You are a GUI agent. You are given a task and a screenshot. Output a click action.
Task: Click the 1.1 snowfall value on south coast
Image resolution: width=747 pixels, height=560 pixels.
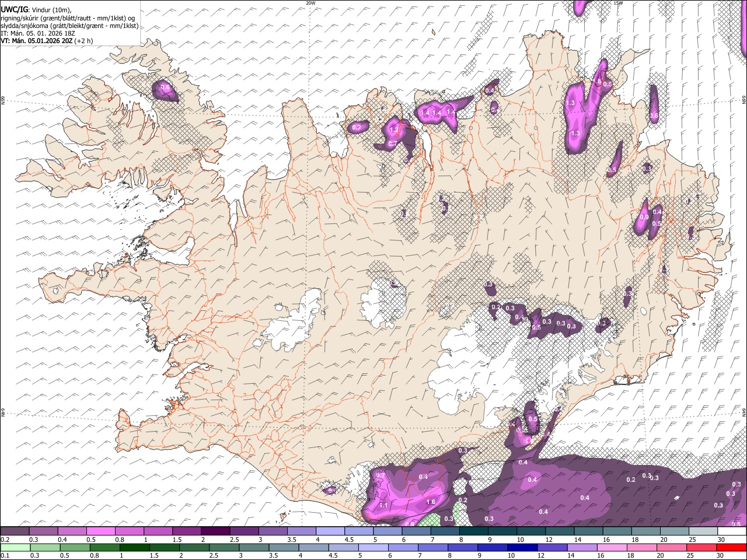click(383, 505)
